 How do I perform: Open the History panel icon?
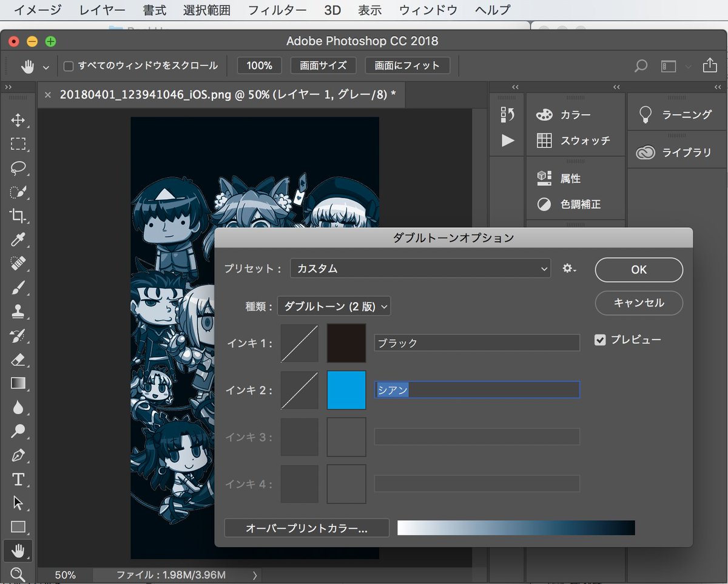click(x=507, y=114)
